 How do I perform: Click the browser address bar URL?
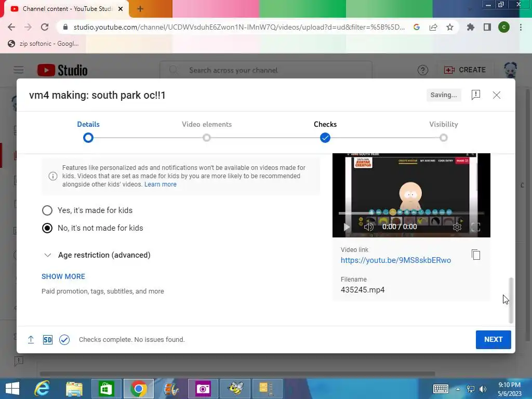tap(239, 27)
